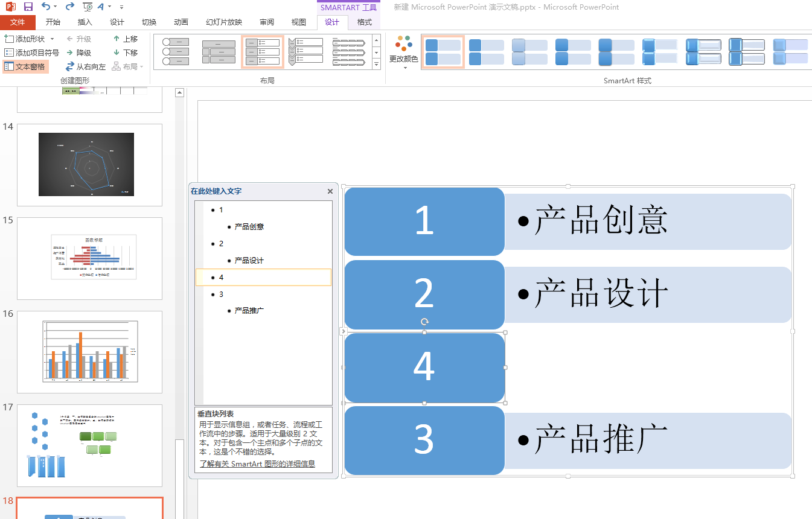The height and width of the screenshot is (519, 812).
Task: Open the 添加形状 dropdown arrow
Action: (53, 38)
